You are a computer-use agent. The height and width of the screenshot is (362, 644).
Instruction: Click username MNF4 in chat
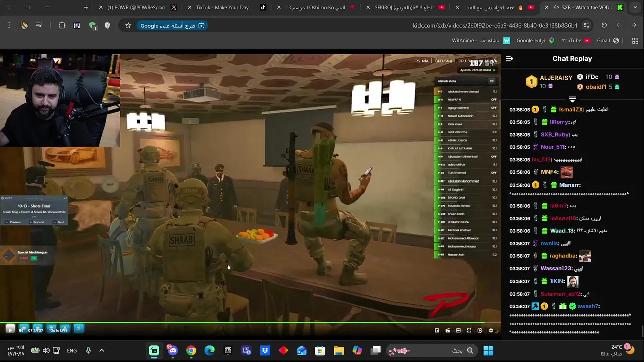(x=550, y=172)
